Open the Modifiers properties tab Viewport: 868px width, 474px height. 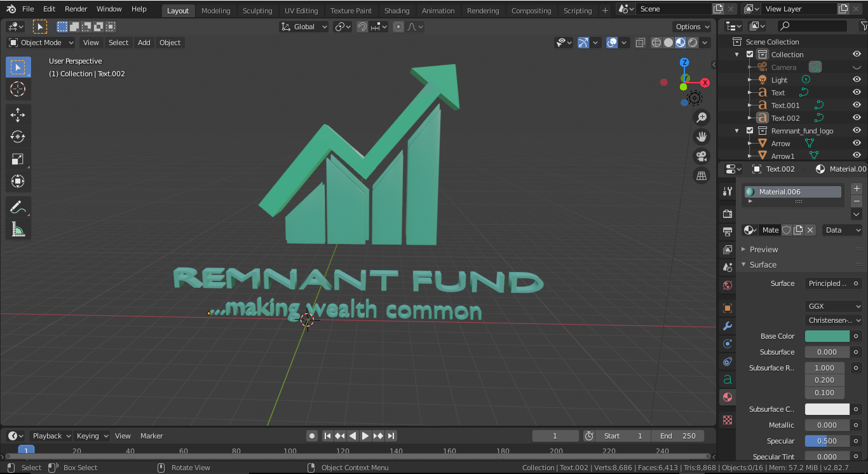coord(728,326)
